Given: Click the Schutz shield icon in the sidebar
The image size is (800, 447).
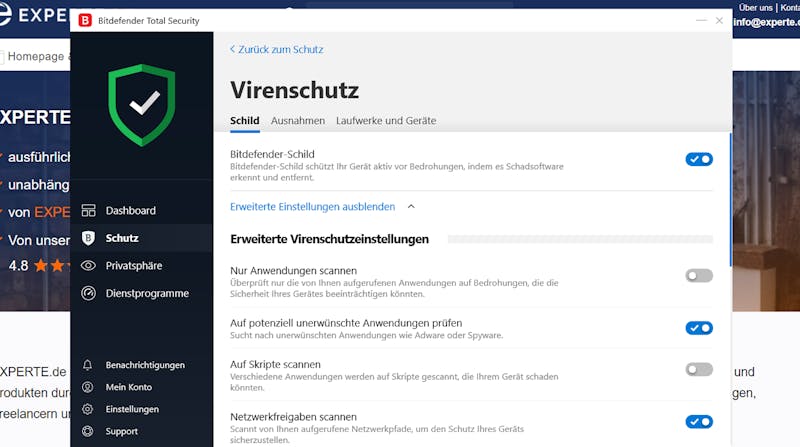Looking at the screenshot, I should [88, 238].
